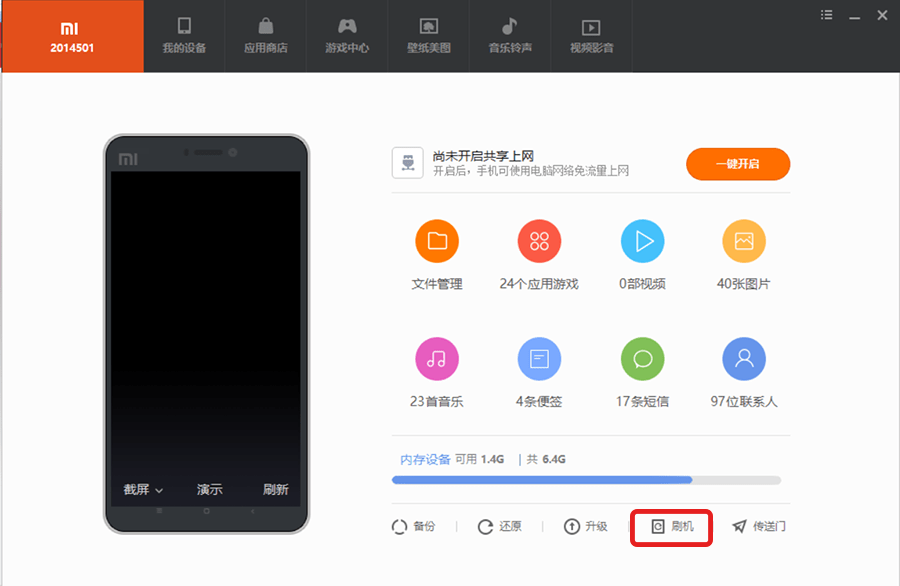Click the 97位联系人 label

(744, 401)
